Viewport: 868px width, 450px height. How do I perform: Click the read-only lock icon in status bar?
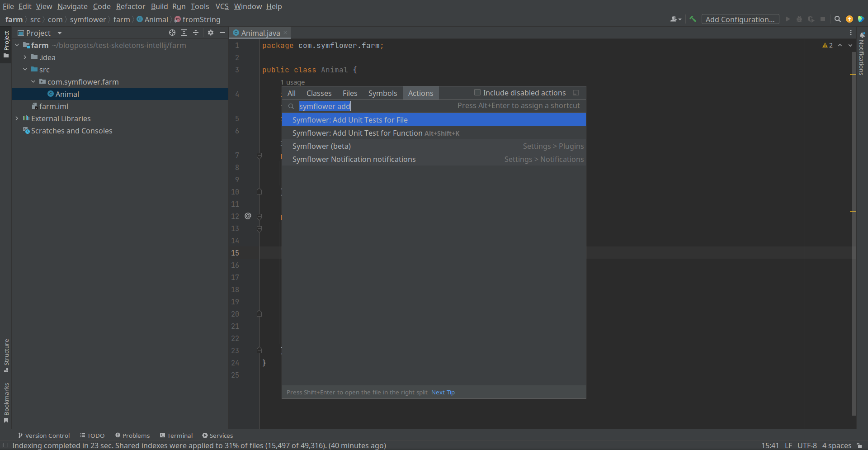click(x=859, y=445)
